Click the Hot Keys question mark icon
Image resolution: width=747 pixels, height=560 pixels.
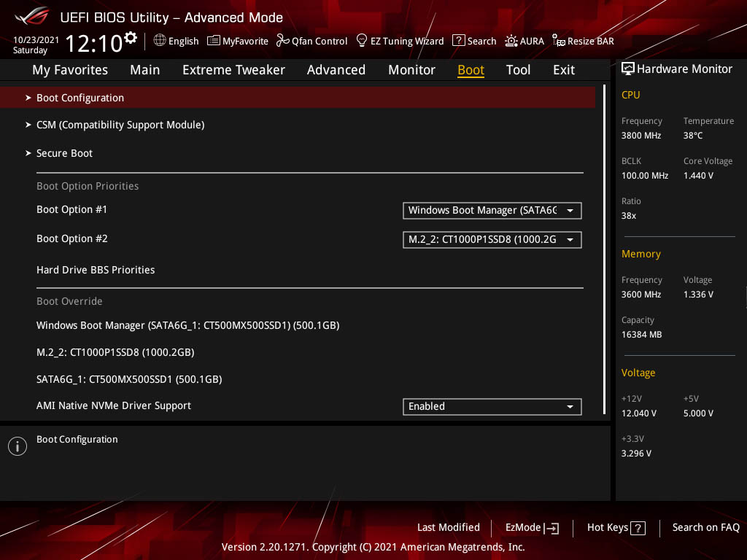tap(638, 528)
